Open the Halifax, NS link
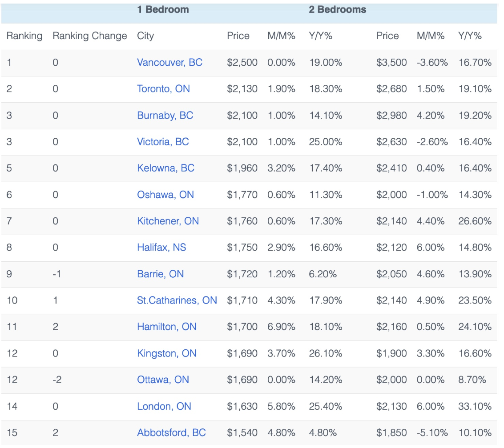Image resolution: width=504 pixels, height=448 pixels. [161, 248]
